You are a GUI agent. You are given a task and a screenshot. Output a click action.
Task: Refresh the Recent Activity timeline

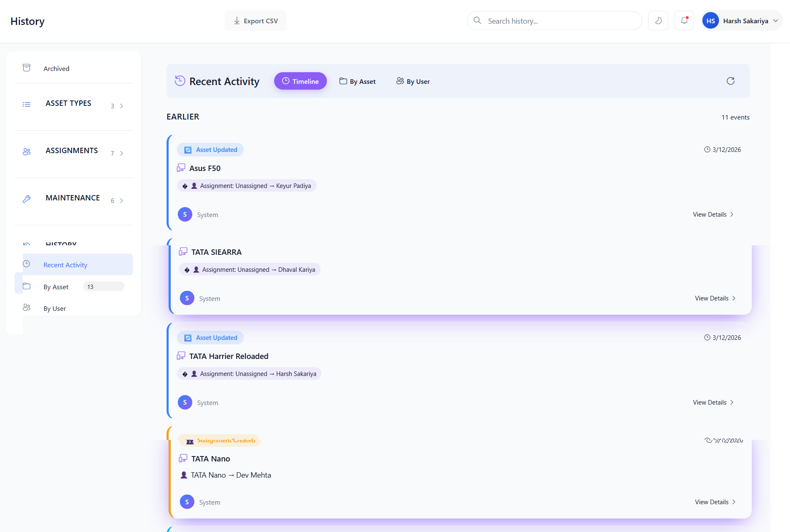tap(731, 81)
